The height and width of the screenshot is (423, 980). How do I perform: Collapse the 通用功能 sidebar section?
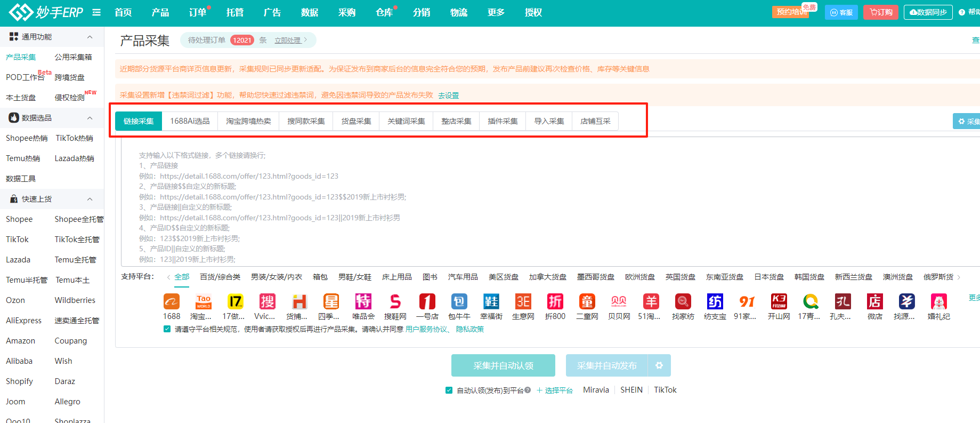tap(90, 37)
